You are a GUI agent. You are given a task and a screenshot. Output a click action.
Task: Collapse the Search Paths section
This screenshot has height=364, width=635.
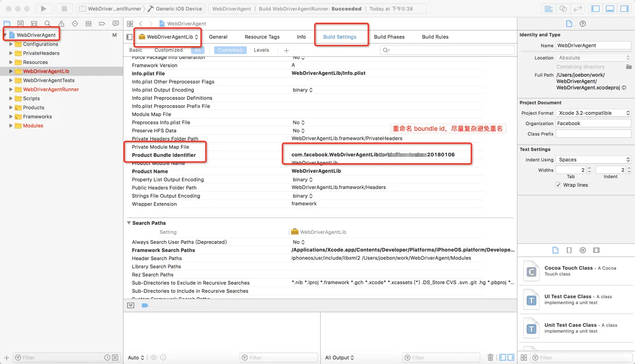pos(129,223)
